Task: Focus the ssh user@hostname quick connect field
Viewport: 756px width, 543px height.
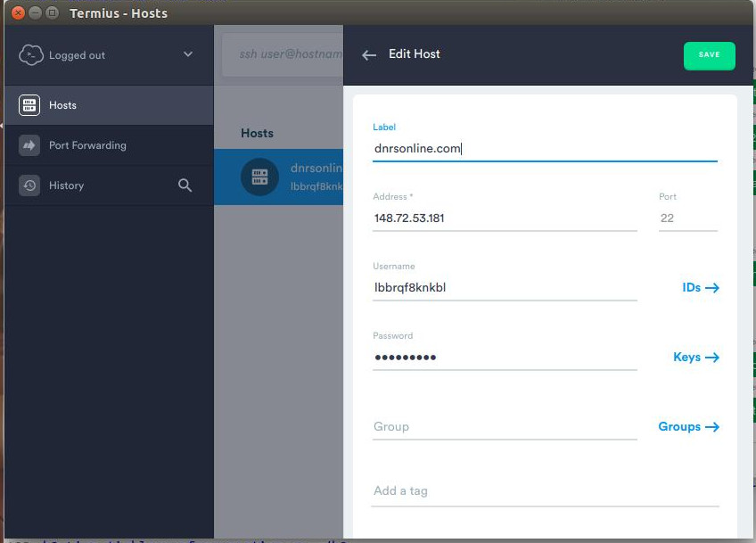Action: (283, 54)
